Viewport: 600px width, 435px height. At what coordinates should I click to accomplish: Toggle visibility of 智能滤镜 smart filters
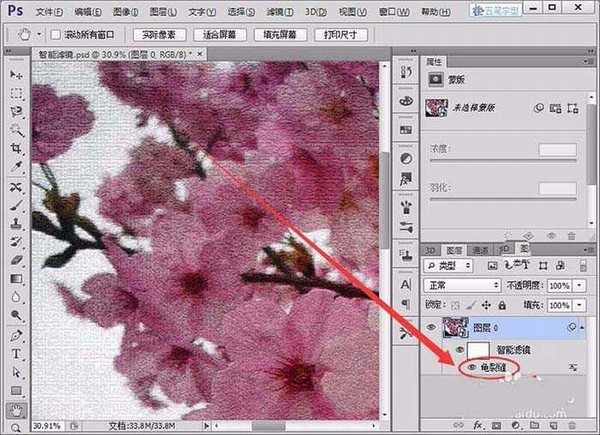point(459,349)
